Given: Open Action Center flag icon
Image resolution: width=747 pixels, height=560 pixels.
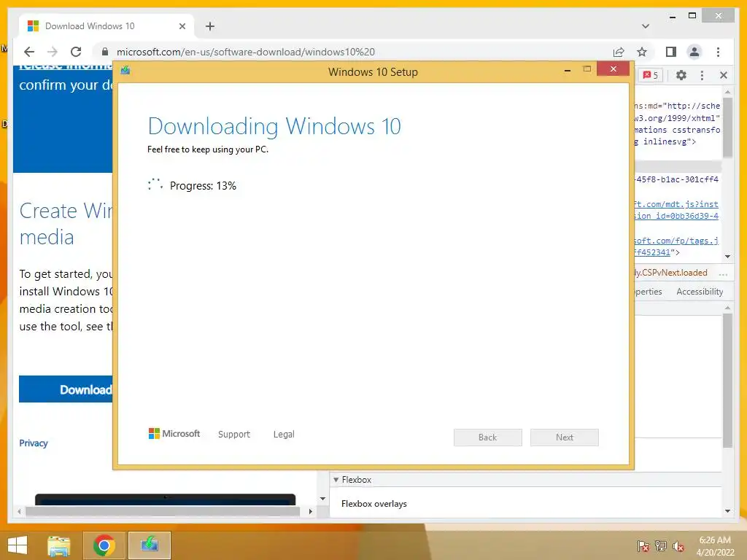Looking at the screenshot, I should (x=643, y=546).
